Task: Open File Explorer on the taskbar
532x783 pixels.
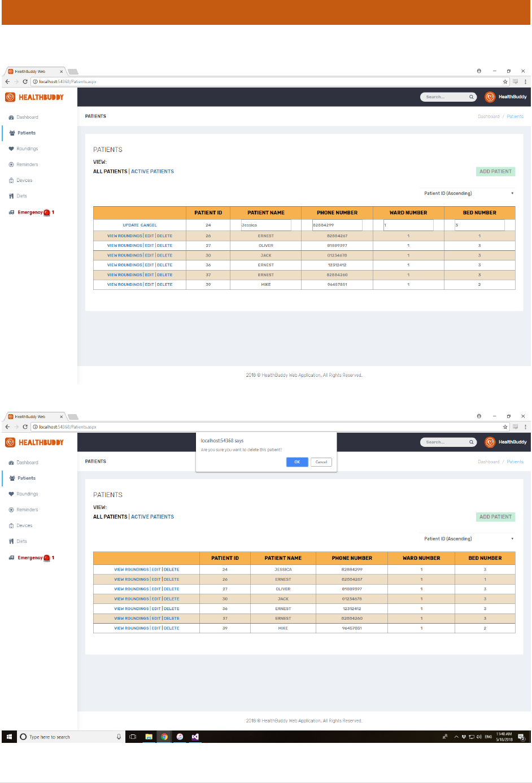Action: [149, 737]
